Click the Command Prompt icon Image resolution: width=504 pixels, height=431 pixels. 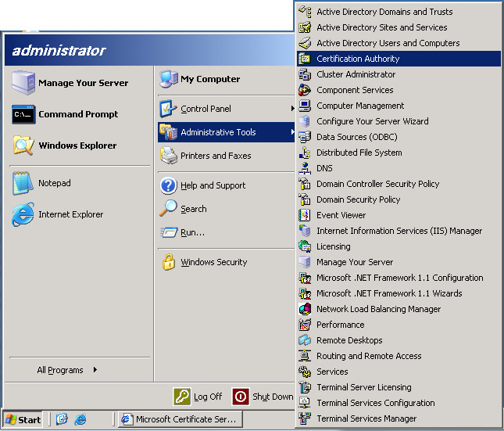coord(23,114)
